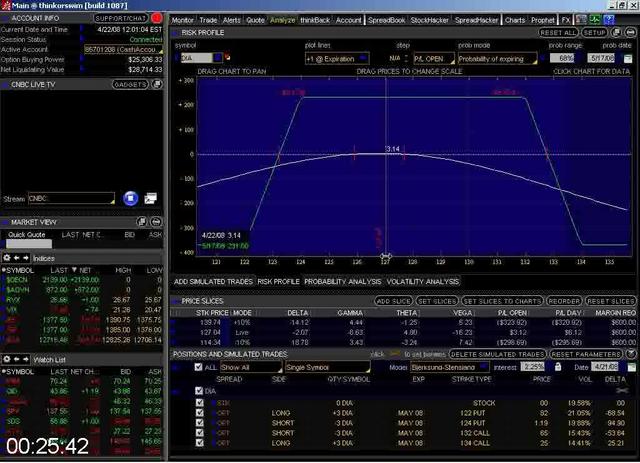Open the Probability of expiring dropdown

(x=498, y=59)
